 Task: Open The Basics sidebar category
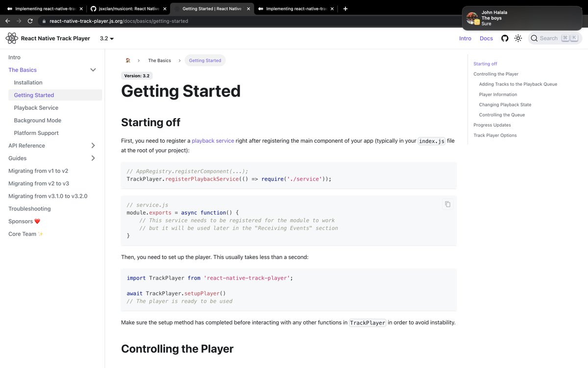pos(23,70)
